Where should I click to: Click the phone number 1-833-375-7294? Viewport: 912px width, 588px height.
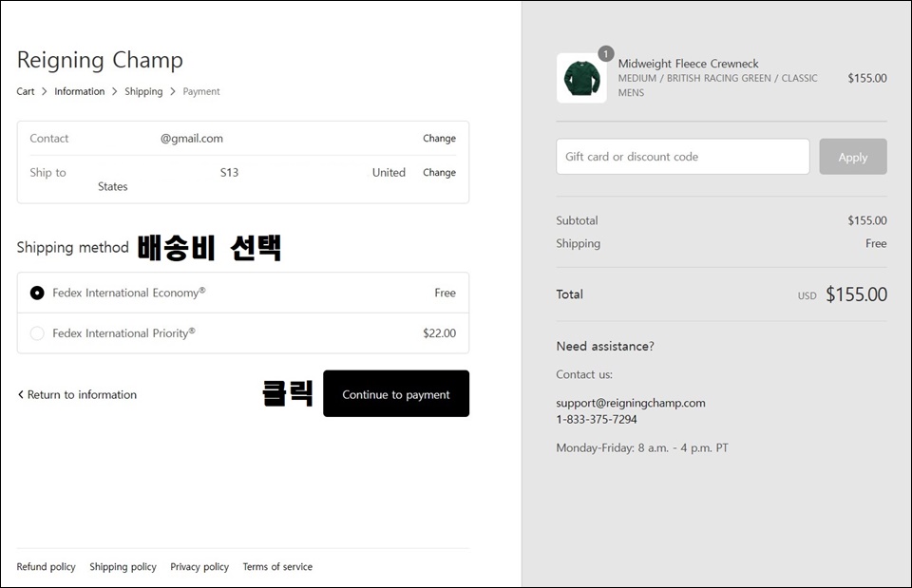click(597, 419)
